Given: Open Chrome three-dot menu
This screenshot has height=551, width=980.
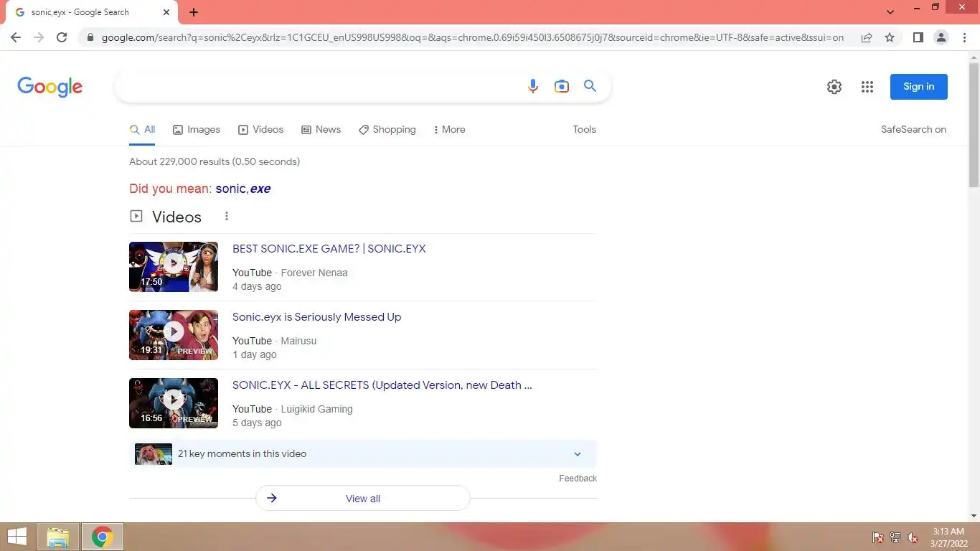Looking at the screenshot, I should point(964,37).
